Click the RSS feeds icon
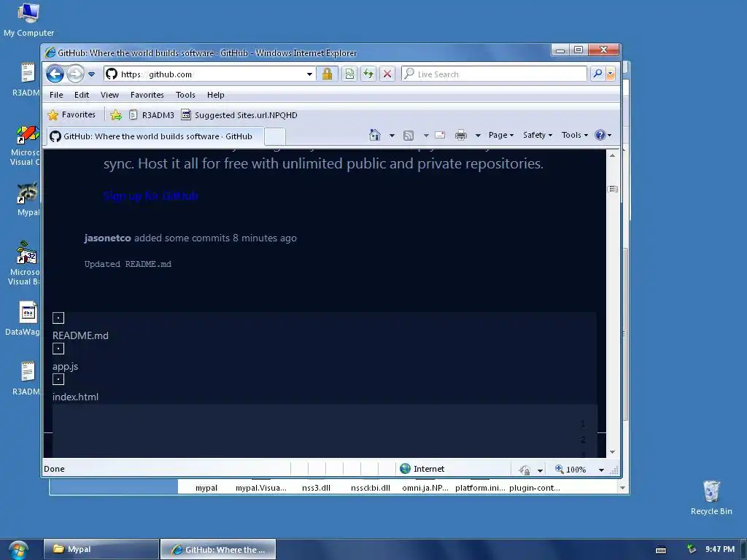747x560 pixels. click(x=409, y=135)
